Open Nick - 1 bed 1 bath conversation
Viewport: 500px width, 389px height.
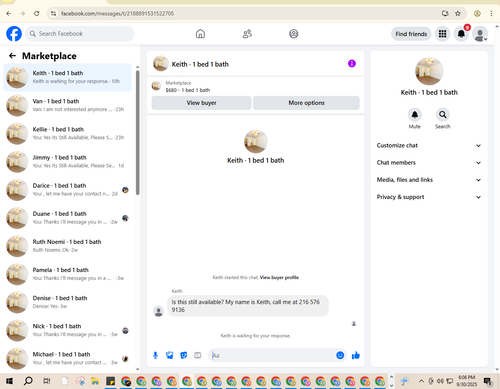point(67,330)
